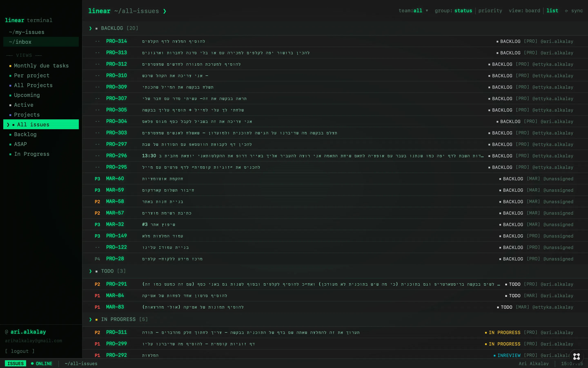588x368 pixels.
Task: Open the ASAP view
Action: pyautogui.click(x=41, y=144)
